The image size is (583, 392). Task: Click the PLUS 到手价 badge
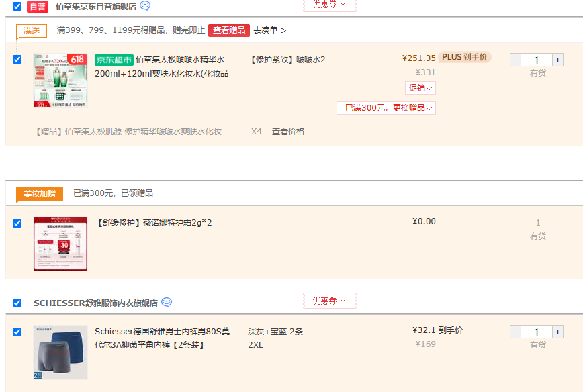pyautogui.click(x=464, y=57)
